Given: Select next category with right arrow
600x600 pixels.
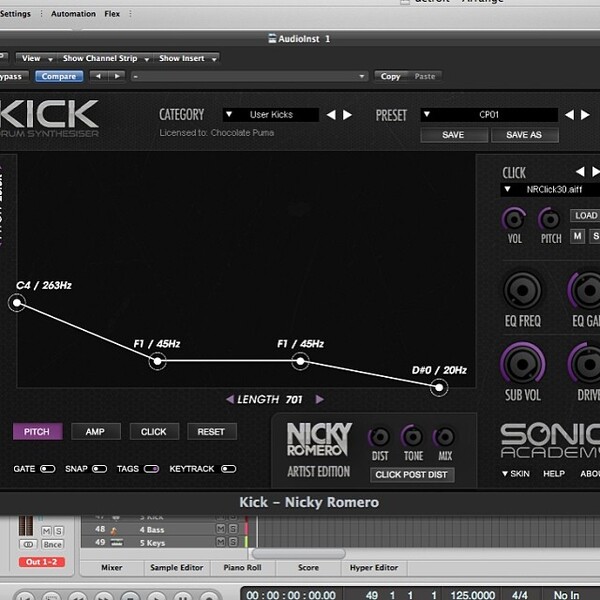Looking at the screenshot, I should tap(347, 115).
